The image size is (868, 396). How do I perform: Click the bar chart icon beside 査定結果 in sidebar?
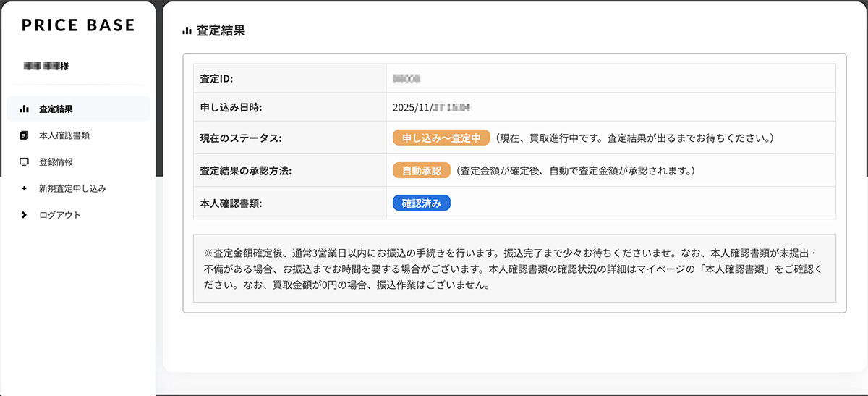point(24,109)
